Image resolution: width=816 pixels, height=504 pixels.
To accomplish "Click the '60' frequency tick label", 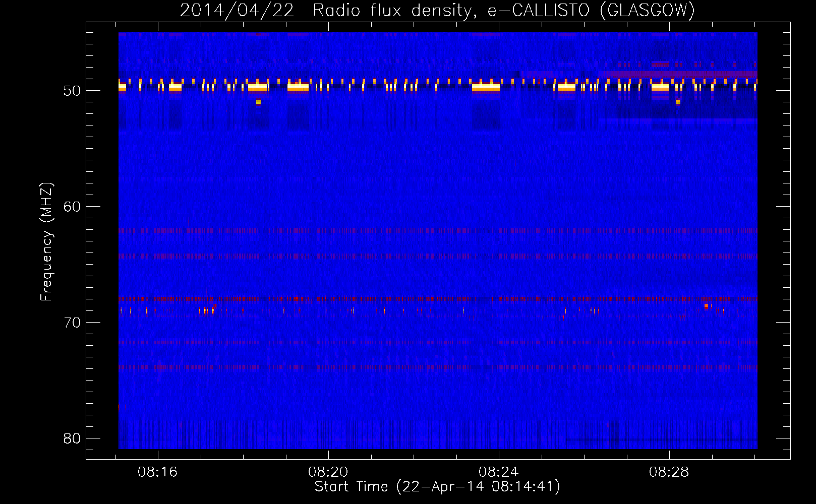I will (x=72, y=207).
